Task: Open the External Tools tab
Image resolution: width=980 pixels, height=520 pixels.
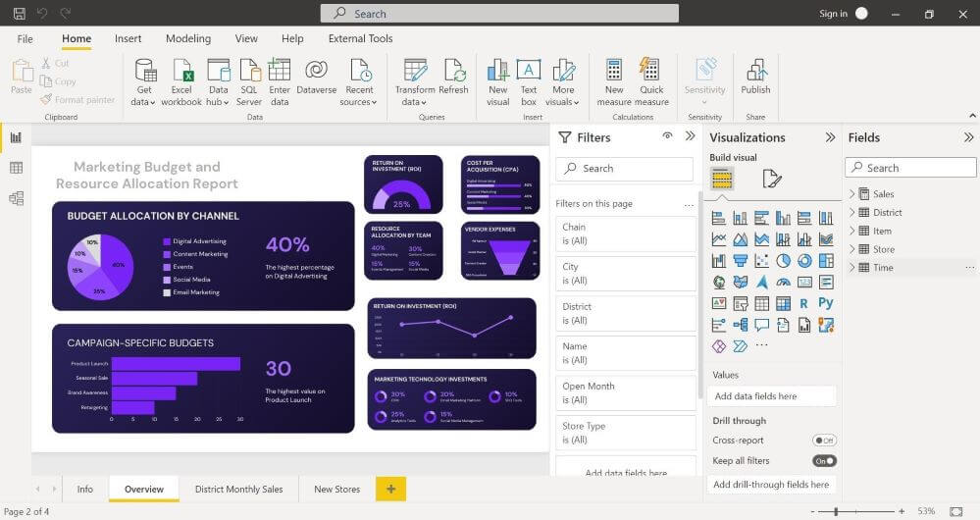Action: pos(361,38)
